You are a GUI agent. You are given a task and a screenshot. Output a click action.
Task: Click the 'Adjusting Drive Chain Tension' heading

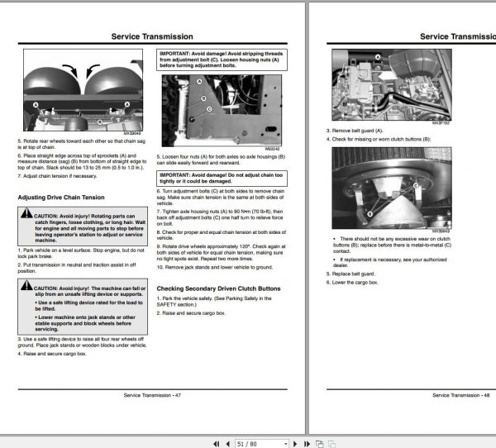61,198
